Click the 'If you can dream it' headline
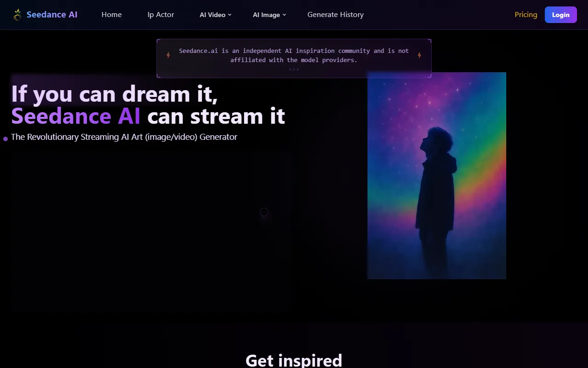The height and width of the screenshot is (368, 588). coord(114,94)
